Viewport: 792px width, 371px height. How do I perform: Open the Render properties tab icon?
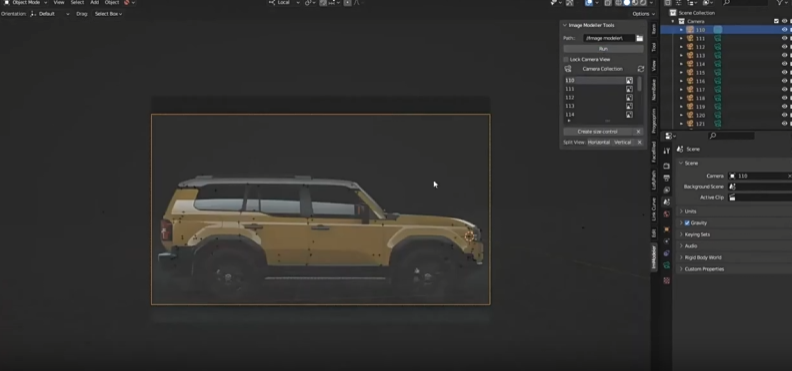tap(666, 166)
